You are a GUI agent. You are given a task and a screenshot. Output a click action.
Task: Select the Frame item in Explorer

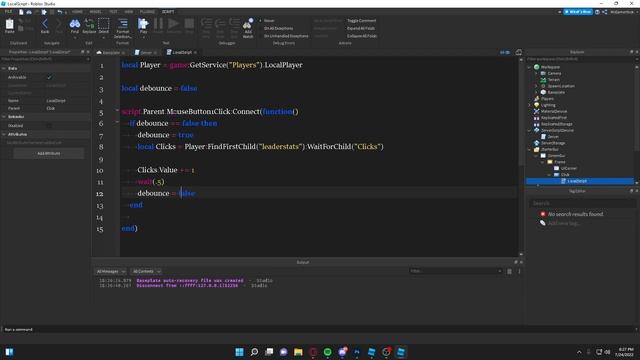pyautogui.click(x=560, y=162)
